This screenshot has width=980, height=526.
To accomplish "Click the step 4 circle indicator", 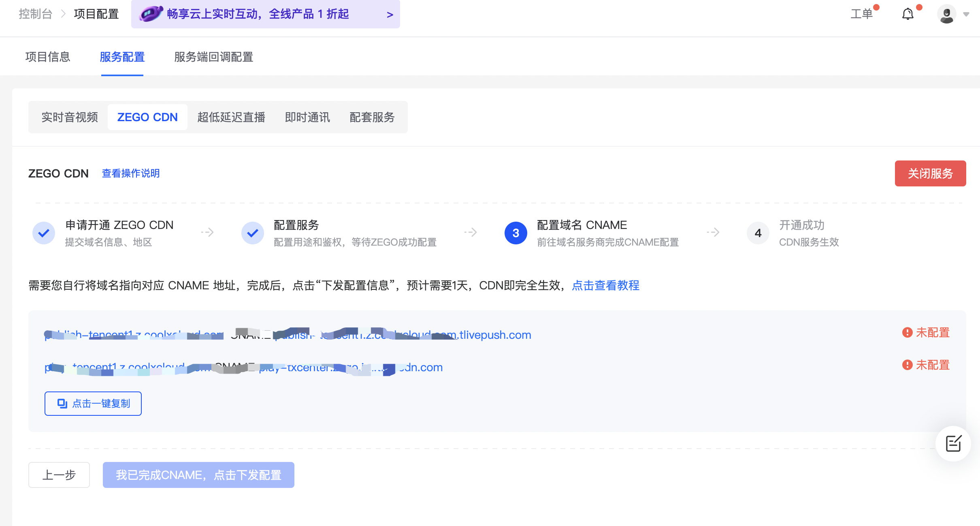I will pos(758,233).
